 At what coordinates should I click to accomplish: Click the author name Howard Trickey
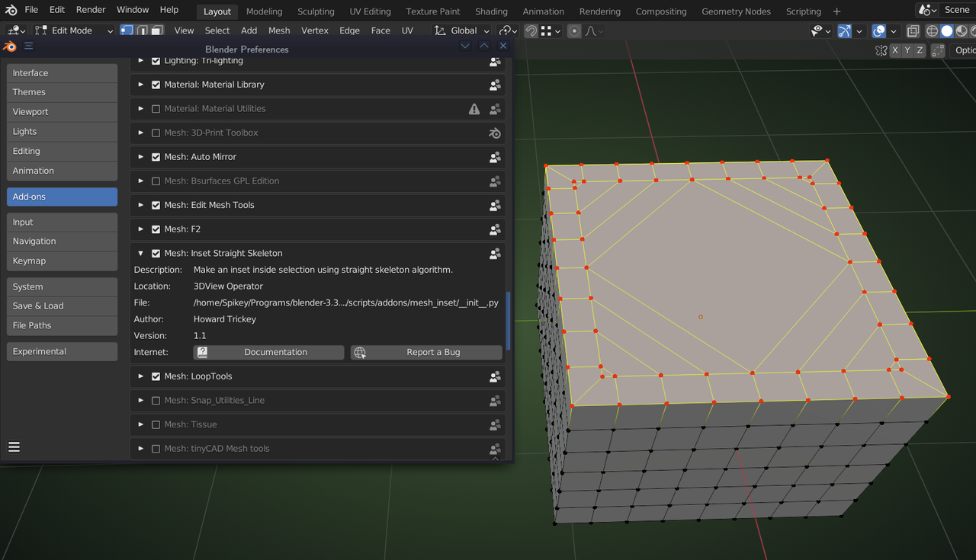(225, 319)
